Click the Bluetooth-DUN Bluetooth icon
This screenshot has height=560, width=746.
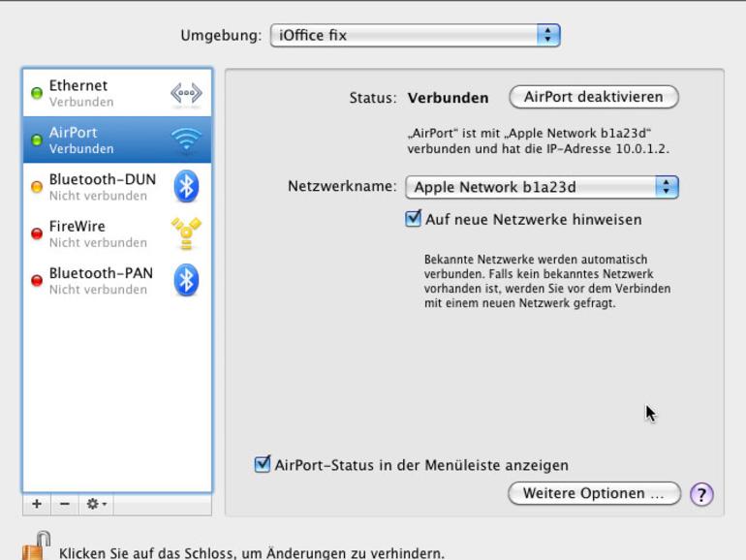click(x=186, y=186)
